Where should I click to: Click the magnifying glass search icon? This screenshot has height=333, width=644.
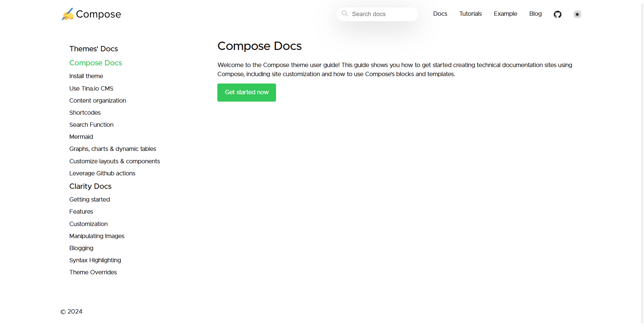[344, 14]
